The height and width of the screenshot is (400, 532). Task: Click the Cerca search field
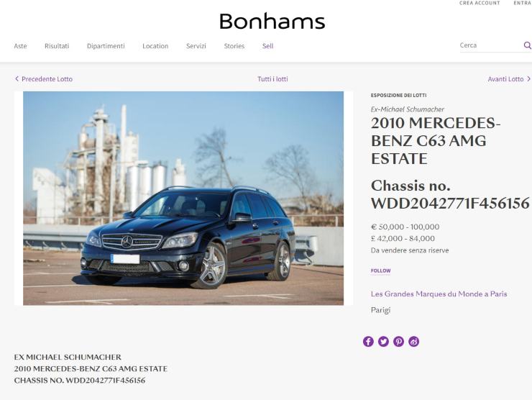click(x=491, y=45)
